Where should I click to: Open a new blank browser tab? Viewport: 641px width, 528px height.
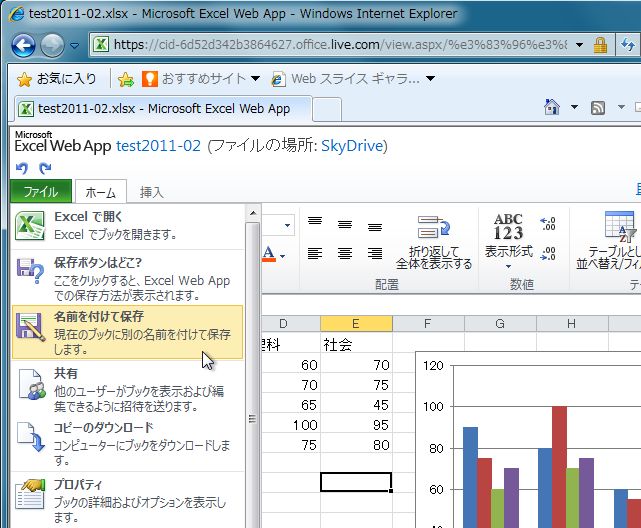click(x=327, y=110)
